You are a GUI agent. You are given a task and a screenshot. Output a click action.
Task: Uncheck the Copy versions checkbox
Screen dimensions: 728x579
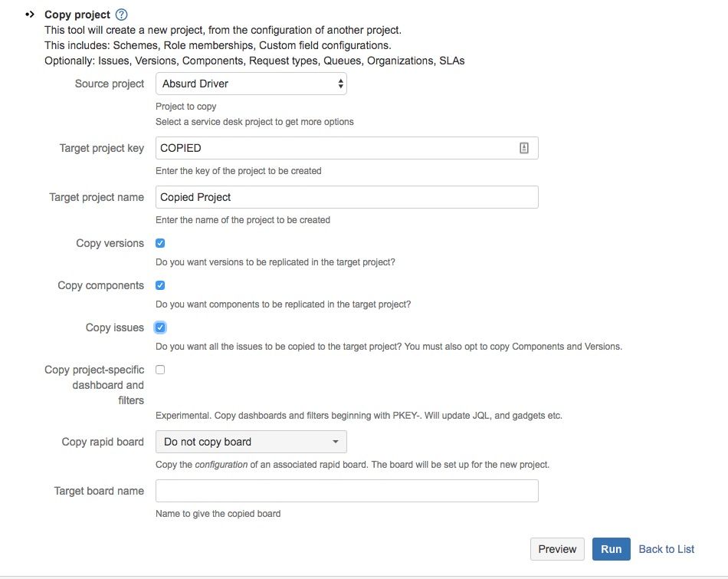160,243
